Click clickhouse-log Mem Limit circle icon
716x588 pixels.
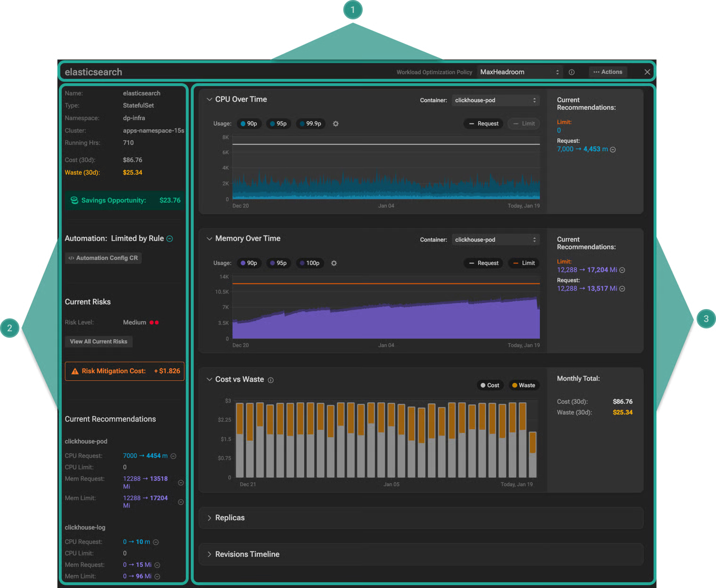coord(157,576)
